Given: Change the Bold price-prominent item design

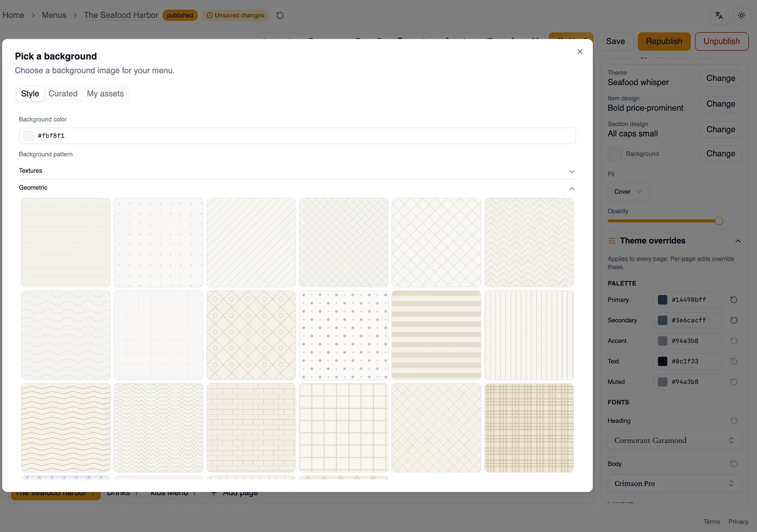Looking at the screenshot, I should (x=721, y=104).
